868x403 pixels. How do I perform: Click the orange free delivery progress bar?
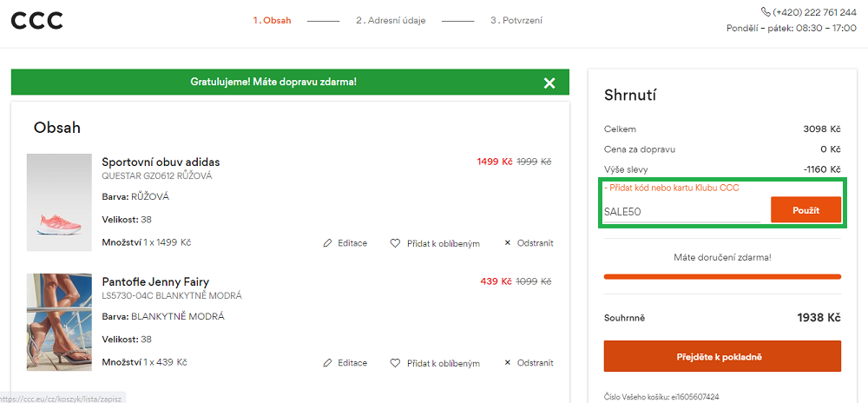[722, 276]
